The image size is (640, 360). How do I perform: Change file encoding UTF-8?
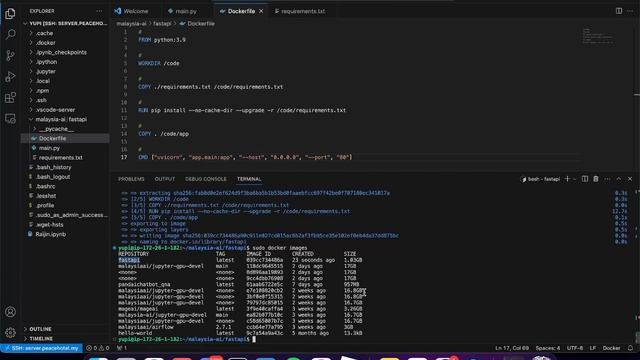575,348
